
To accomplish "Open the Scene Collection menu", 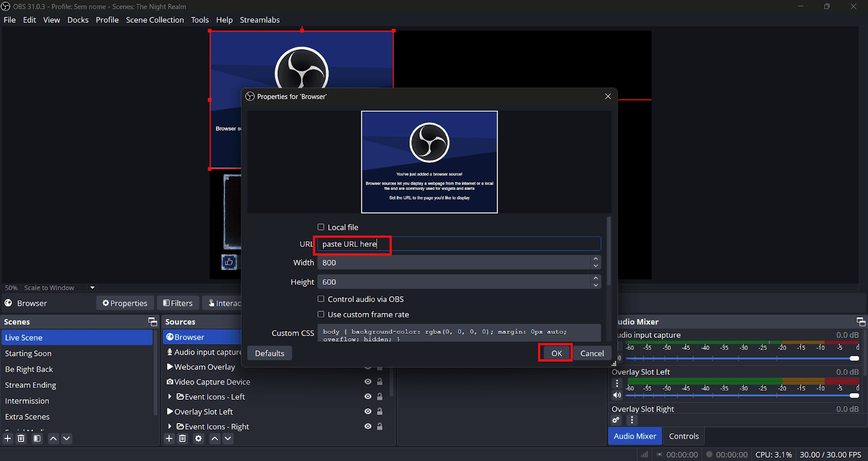I will [x=155, y=20].
